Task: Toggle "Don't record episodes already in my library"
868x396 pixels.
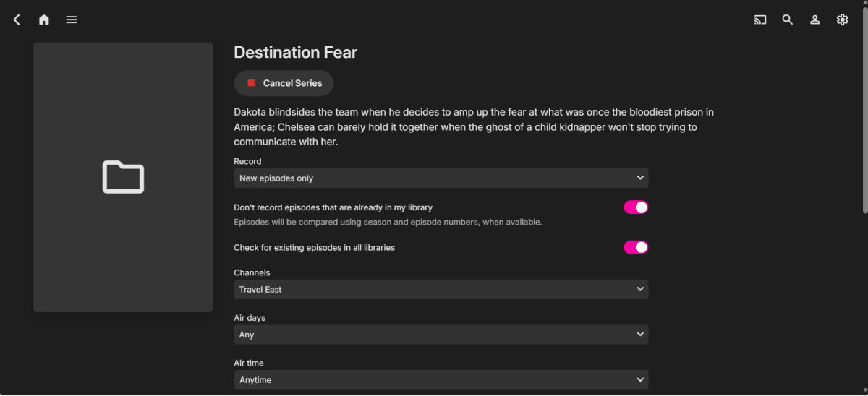Action: [636, 207]
